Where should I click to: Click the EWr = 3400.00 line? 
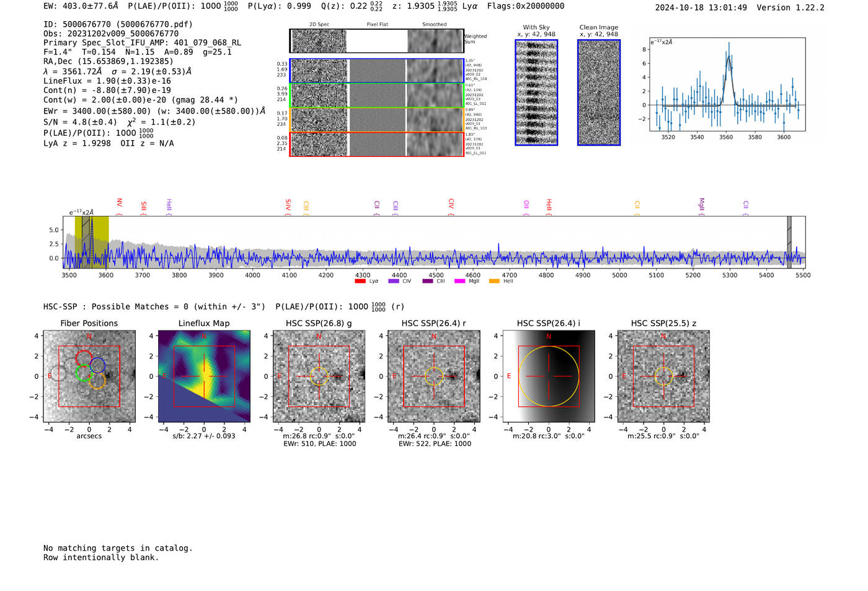point(154,111)
